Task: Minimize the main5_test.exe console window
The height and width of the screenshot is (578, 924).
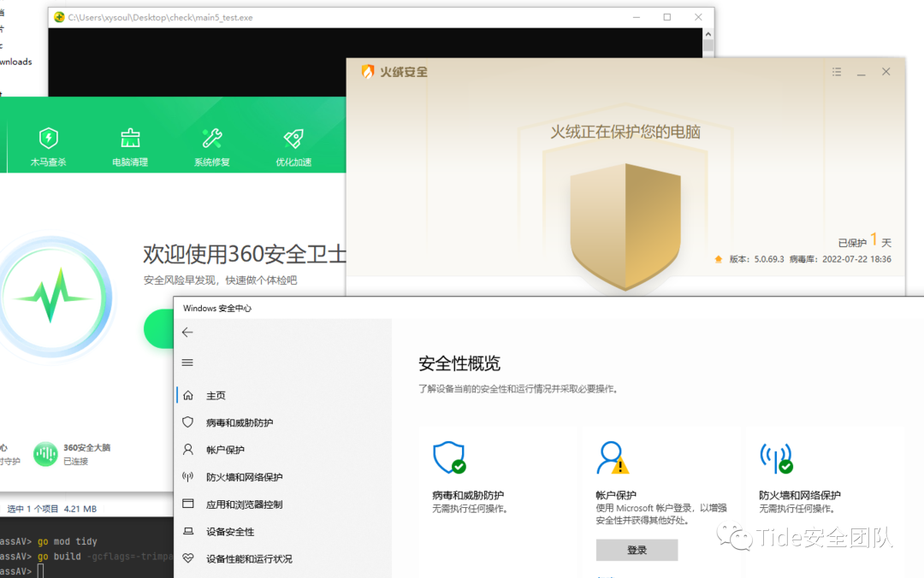Action: [x=637, y=17]
